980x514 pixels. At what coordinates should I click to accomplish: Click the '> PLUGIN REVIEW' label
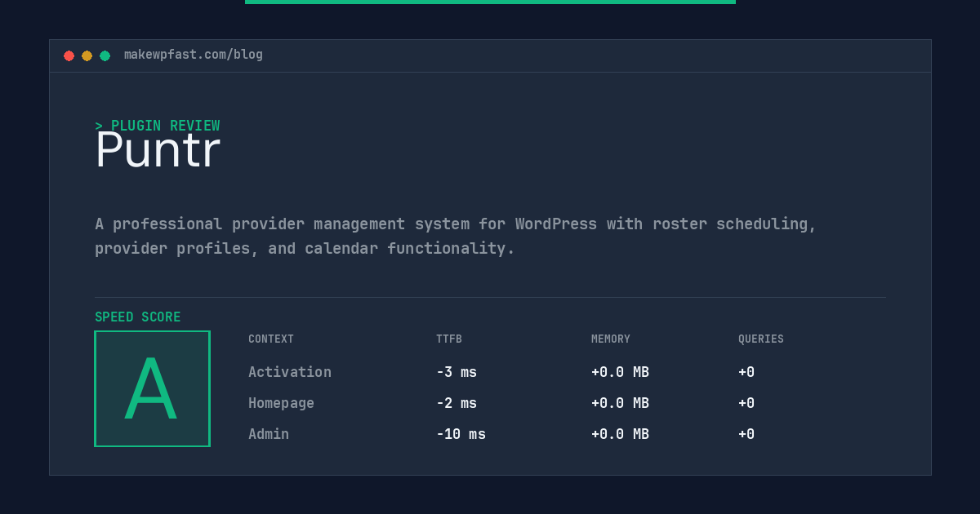tap(158, 126)
